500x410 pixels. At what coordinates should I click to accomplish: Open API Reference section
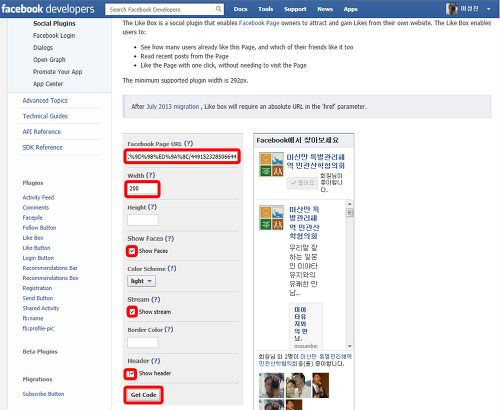click(x=42, y=132)
